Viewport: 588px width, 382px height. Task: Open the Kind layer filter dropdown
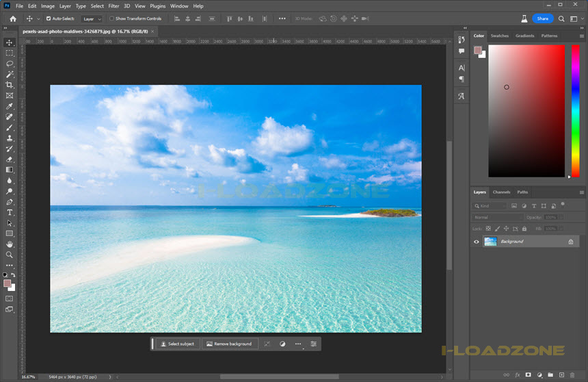point(490,206)
